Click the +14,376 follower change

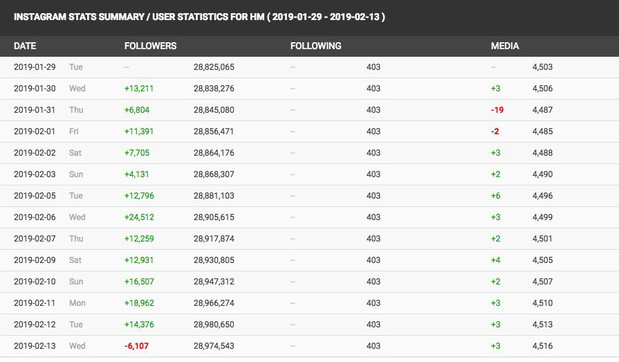coord(139,324)
